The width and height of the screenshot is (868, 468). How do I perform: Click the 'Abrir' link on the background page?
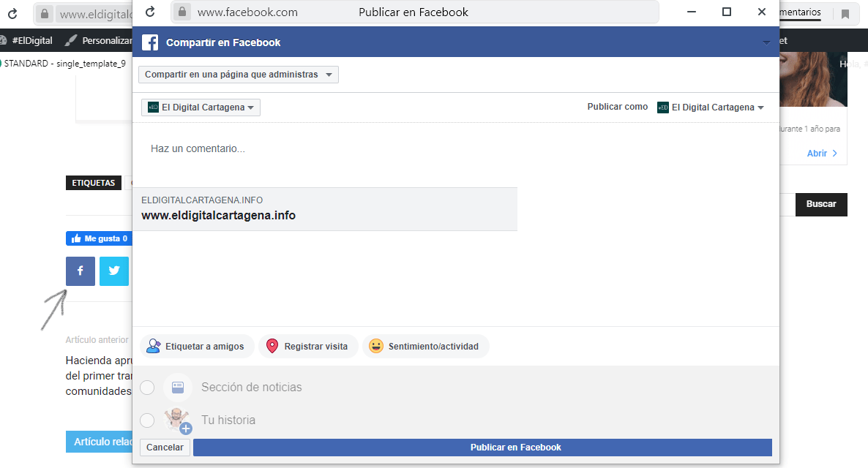click(x=821, y=154)
